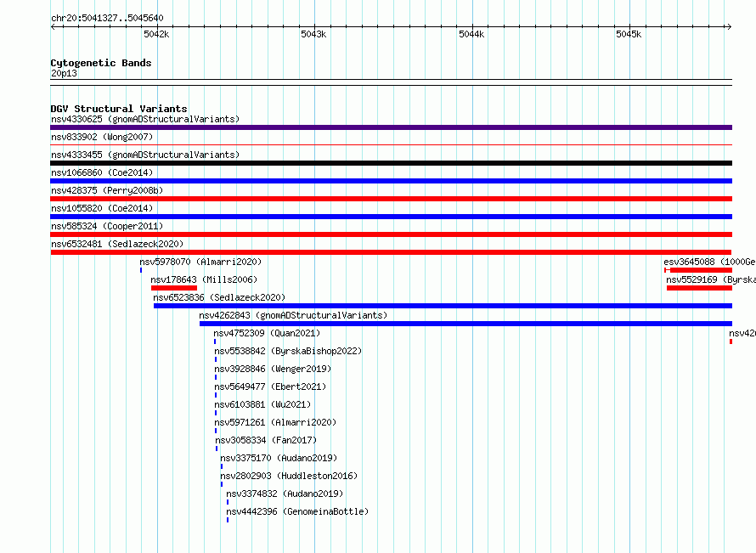Screen dimensions: 756x553
Task: Click the nsv3928846 (Wenger2019) label
Action: [x=273, y=369]
